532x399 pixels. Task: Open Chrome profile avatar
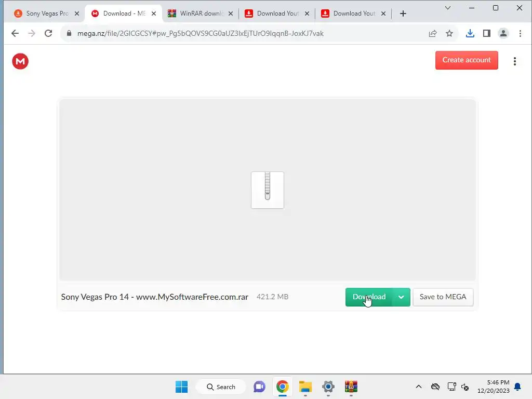[503, 33]
